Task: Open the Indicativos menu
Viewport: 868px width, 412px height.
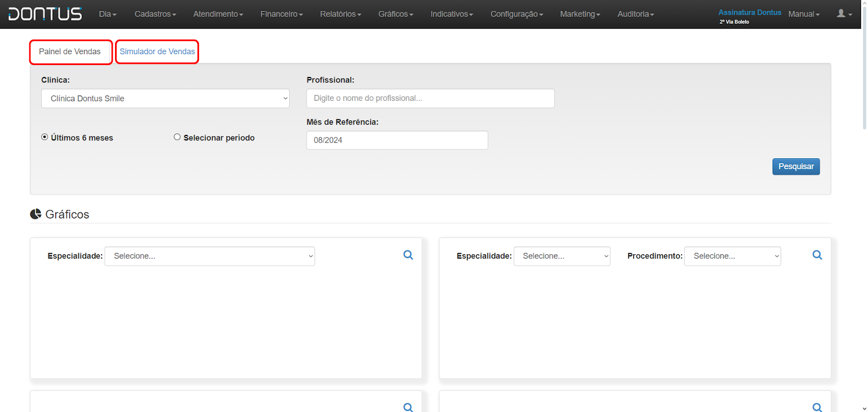Action: click(x=452, y=14)
